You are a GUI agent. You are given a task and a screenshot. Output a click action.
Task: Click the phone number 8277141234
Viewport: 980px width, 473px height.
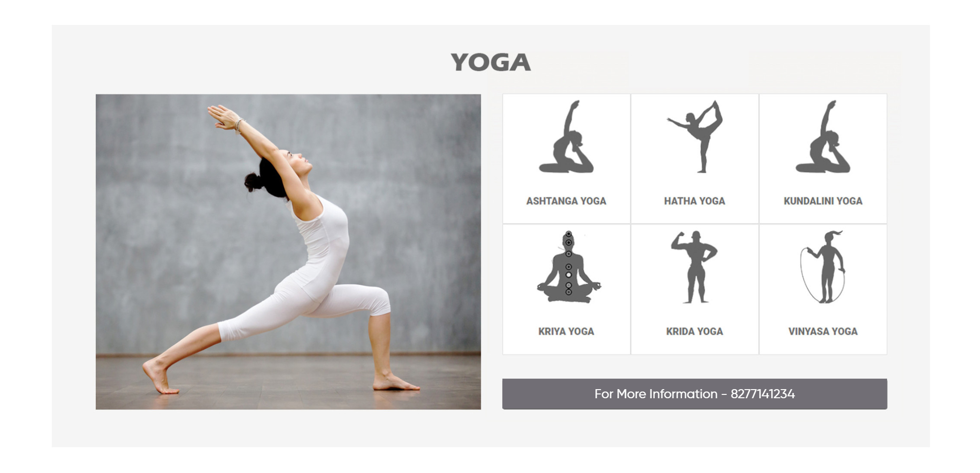(x=763, y=394)
